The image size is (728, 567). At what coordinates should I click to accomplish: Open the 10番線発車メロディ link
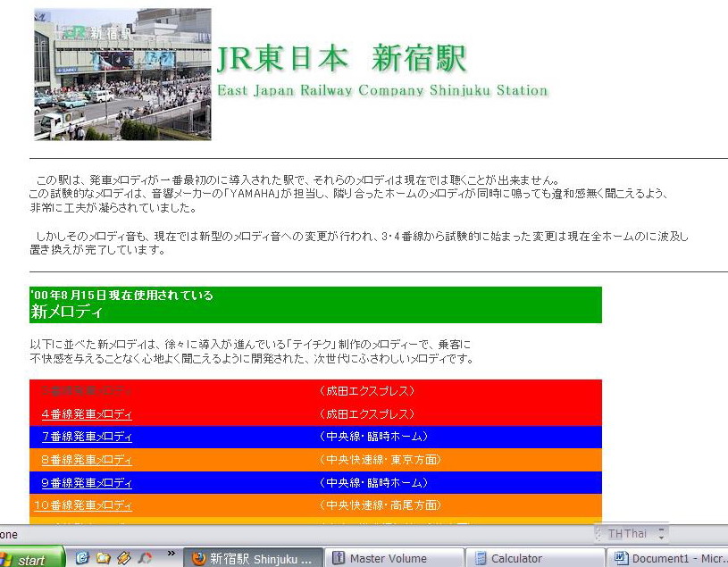(x=84, y=505)
